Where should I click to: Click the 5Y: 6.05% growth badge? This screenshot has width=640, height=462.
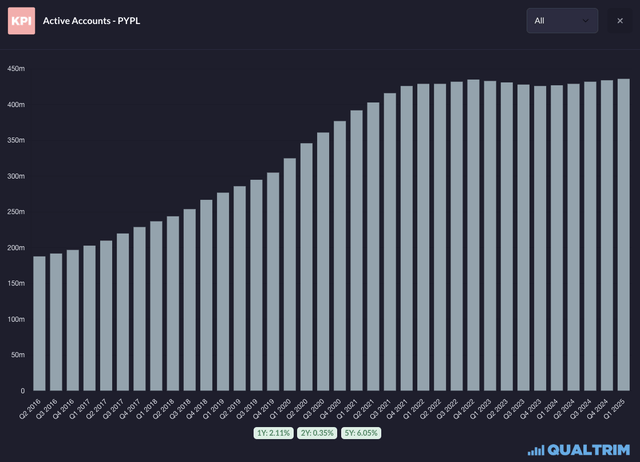coord(360,433)
